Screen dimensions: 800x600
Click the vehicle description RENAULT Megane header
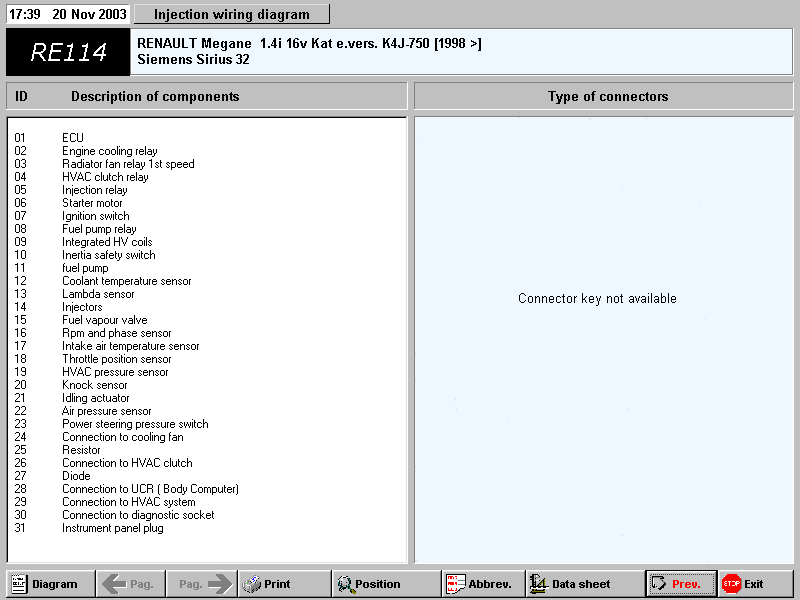[x=461, y=52]
